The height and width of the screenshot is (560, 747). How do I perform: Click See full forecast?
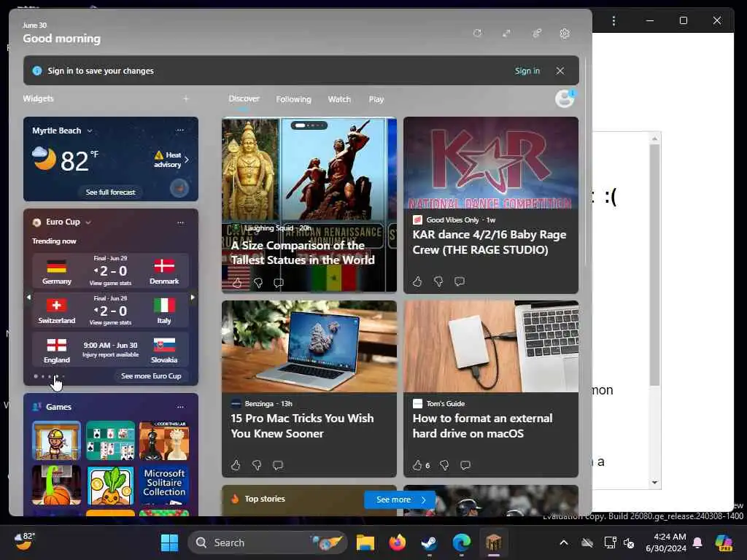click(111, 192)
